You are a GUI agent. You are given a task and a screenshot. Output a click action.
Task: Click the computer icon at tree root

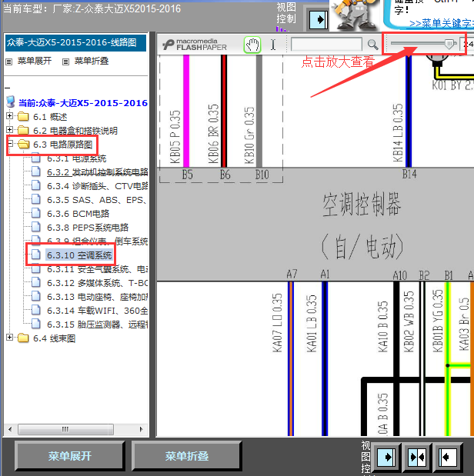coord(11,102)
